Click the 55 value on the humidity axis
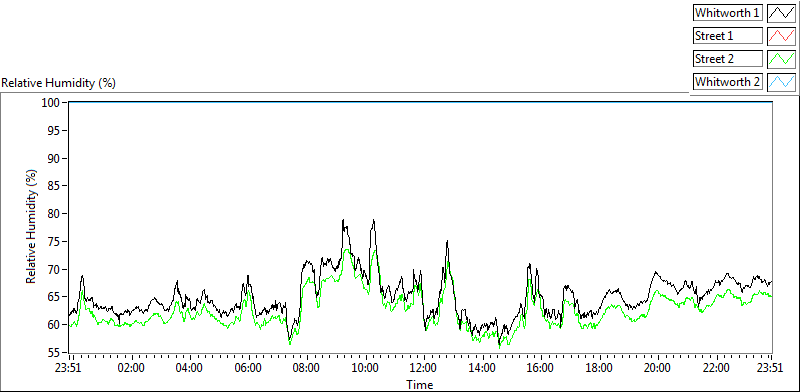 pos(54,352)
